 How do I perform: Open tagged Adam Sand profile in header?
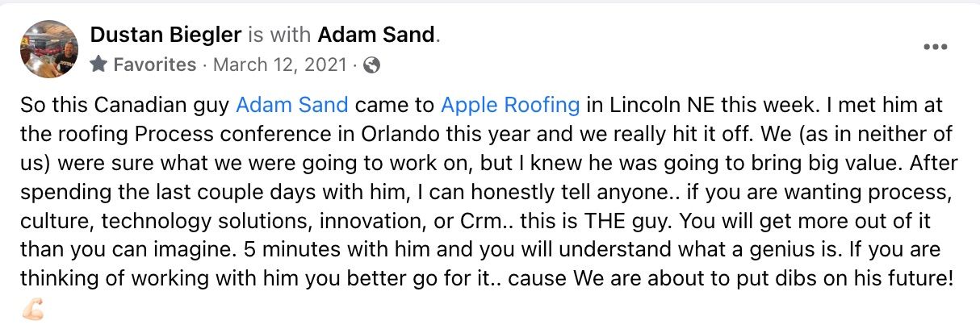(377, 35)
